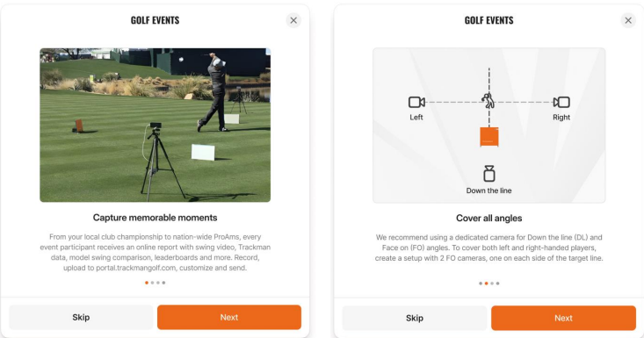
Task: Jump to fourth page dot in right dialog
Action: point(497,284)
